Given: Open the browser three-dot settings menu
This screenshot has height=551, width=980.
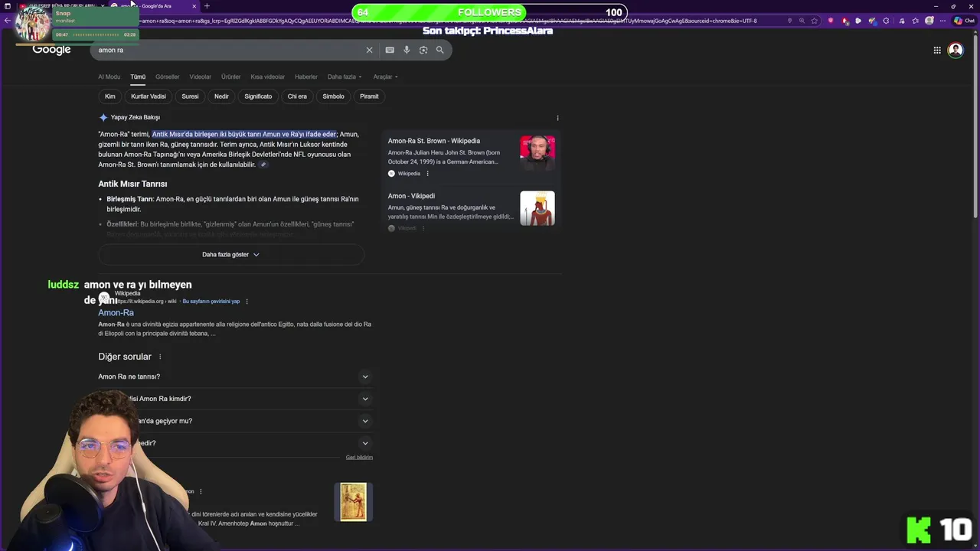Looking at the screenshot, I should pos(944,21).
